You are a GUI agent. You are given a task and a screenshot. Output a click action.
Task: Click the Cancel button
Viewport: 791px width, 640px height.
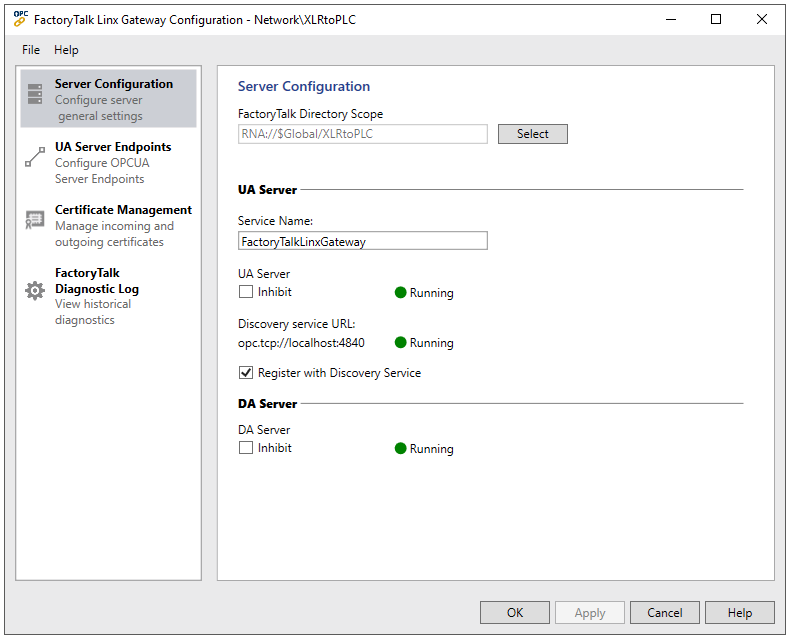[x=664, y=612]
